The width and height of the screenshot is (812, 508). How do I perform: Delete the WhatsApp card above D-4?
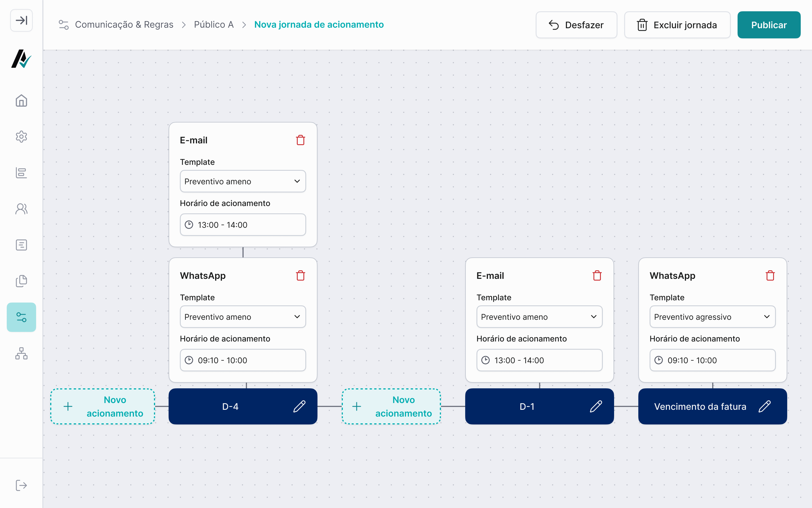tap(301, 275)
